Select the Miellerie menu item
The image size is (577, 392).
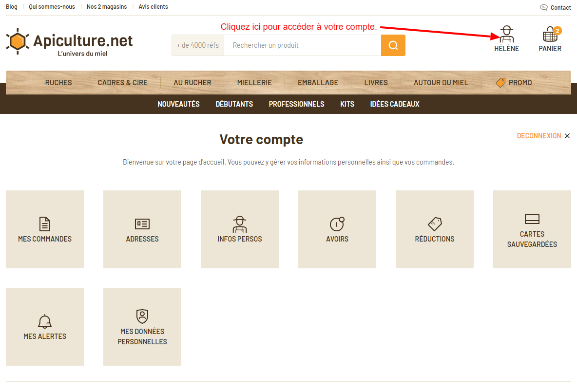coord(254,83)
